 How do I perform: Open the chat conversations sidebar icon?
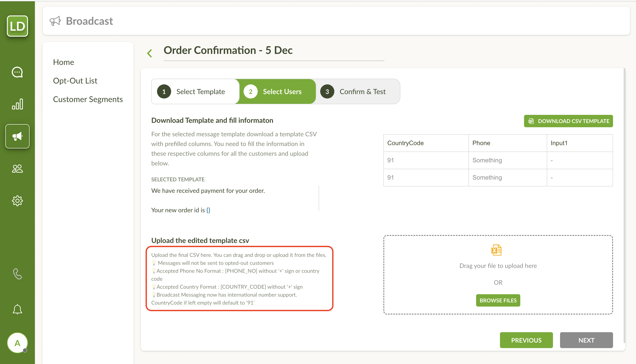tap(17, 72)
